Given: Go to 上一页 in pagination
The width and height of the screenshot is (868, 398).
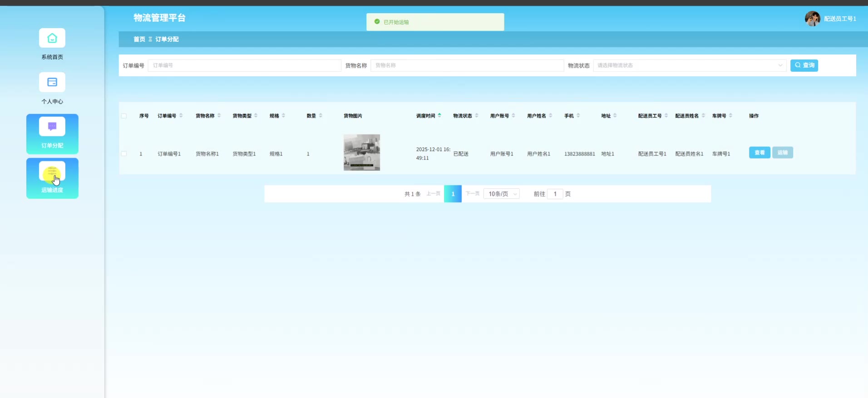Looking at the screenshot, I should (434, 194).
